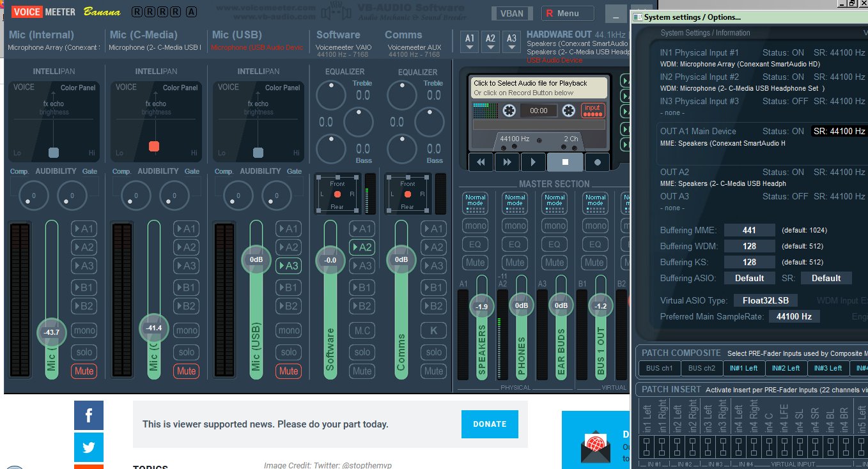Viewport: 868px width, 469px height.
Task: Toggle the K button on Comms strip
Action: (x=433, y=330)
